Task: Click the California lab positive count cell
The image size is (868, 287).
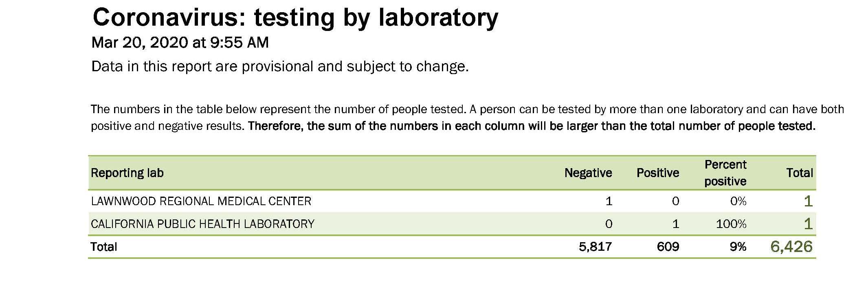Action: click(x=676, y=224)
